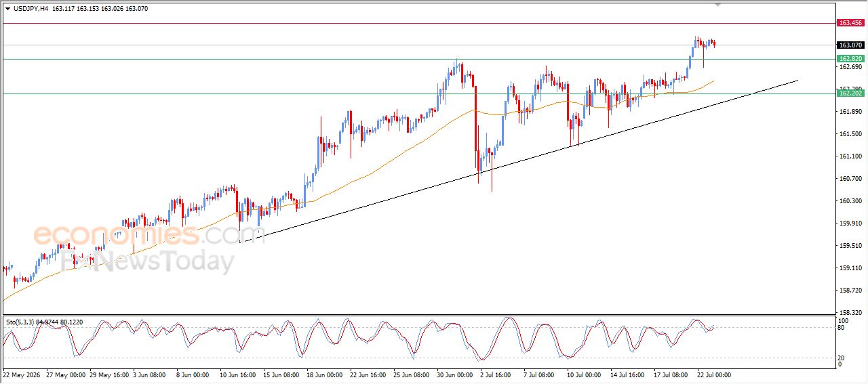The width and height of the screenshot is (868, 384).
Task: Click the black 163.070 current price label
Action: click(x=850, y=45)
